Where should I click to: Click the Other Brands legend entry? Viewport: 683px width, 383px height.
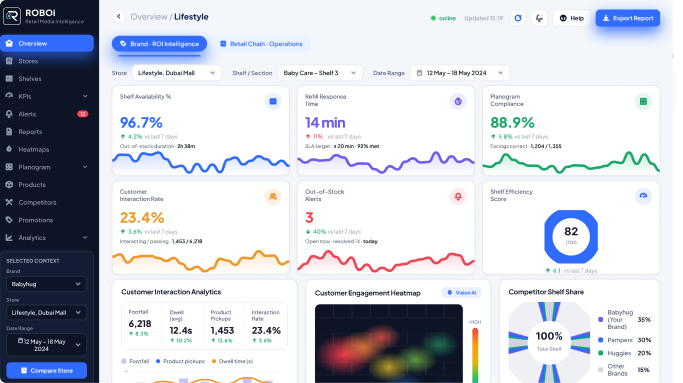[x=624, y=370]
